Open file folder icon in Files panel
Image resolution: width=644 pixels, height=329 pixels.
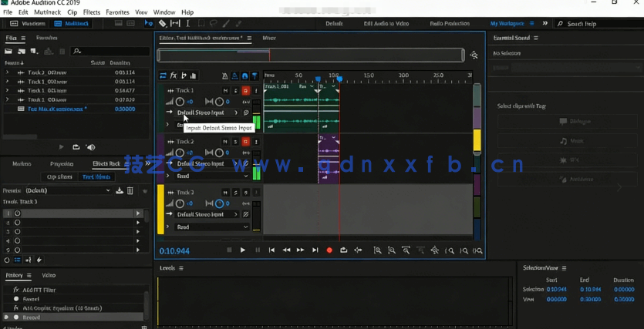pyautogui.click(x=8, y=52)
